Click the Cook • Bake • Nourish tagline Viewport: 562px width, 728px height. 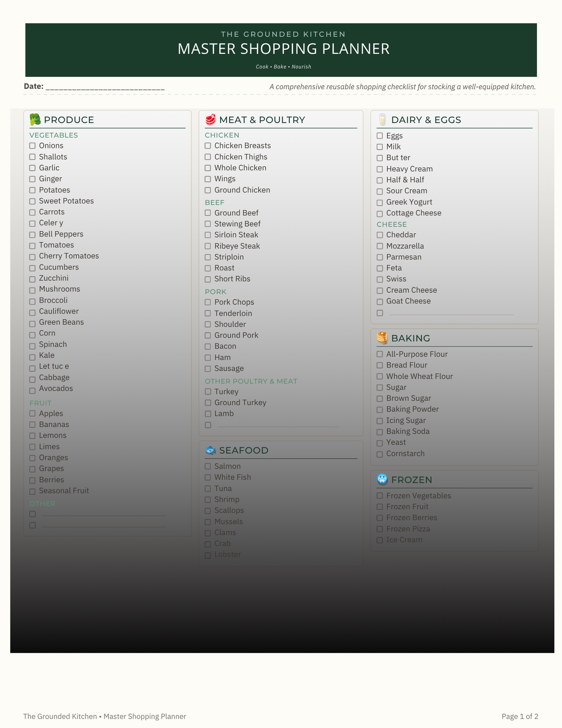tap(284, 67)
